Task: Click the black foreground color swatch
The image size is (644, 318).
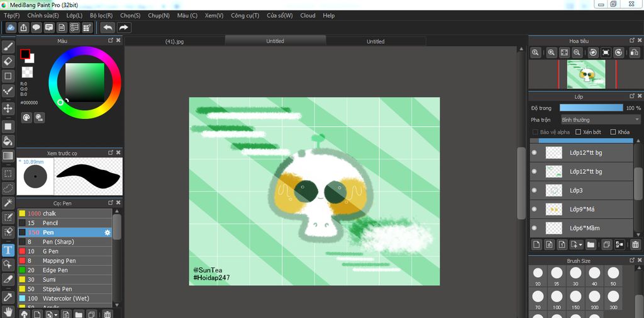Action: pos(25,54)
